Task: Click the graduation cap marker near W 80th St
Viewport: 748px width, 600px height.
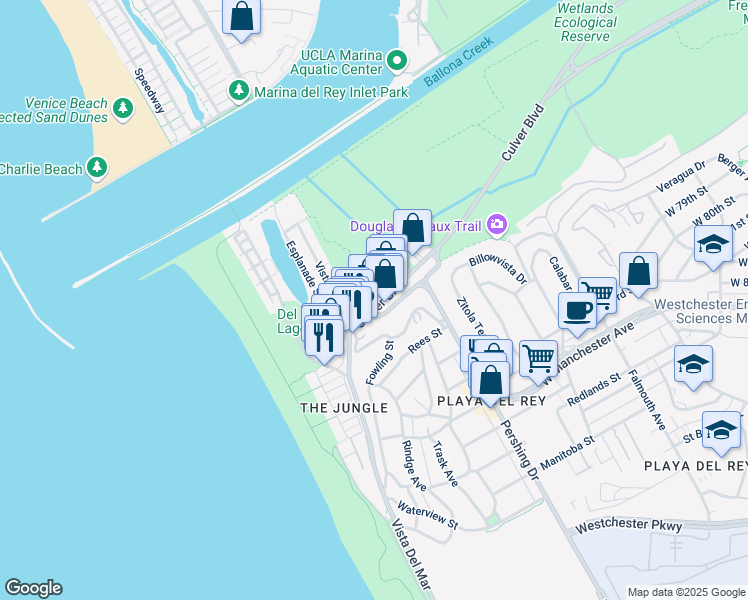Action: coord(714,245)
